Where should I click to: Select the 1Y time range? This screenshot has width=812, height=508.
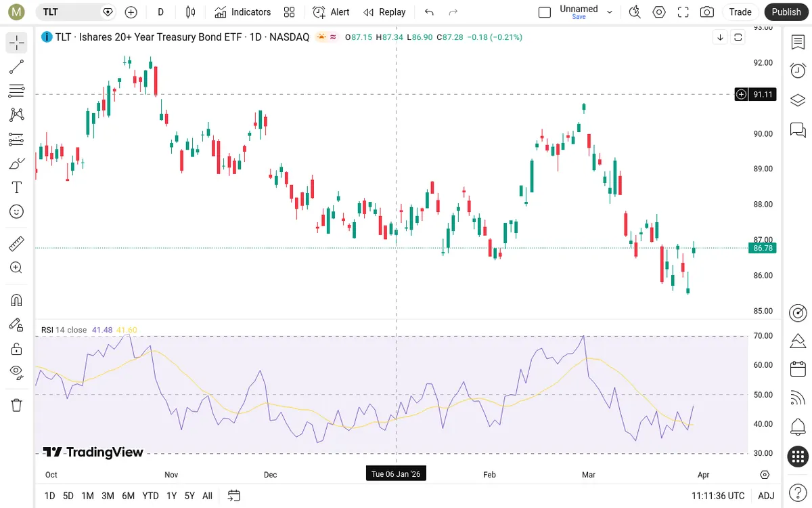tap(172, 496)
